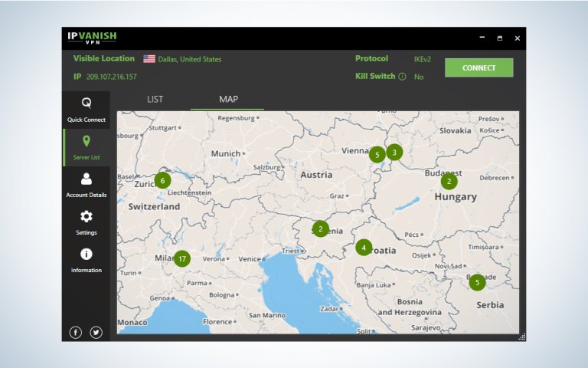This screenshot has height=368, width=588.
Task: Select the Milan cluster with 17 servers
Action: (181, 259)
